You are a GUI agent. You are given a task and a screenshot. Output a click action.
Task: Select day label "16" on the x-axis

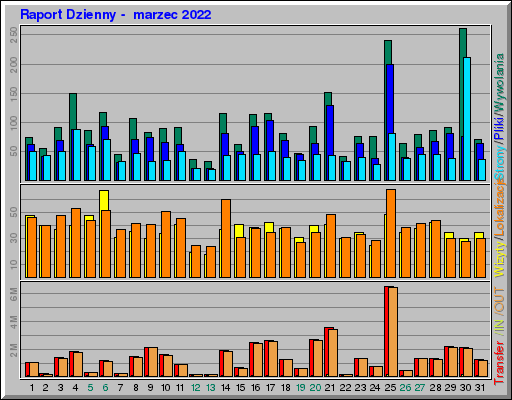click(x=255, y=388)
